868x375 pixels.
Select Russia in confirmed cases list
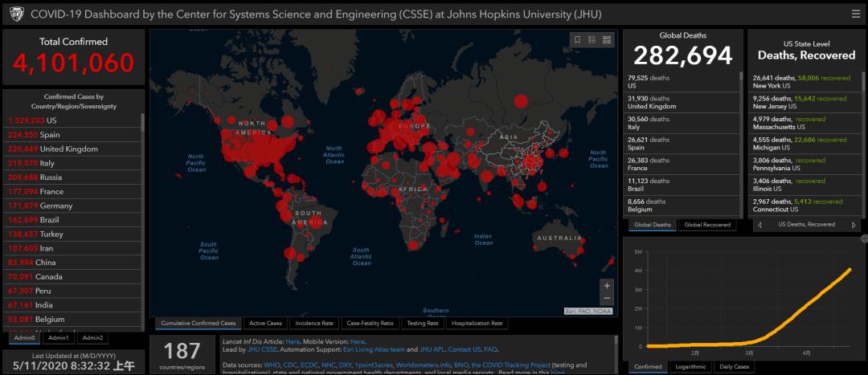72,177
